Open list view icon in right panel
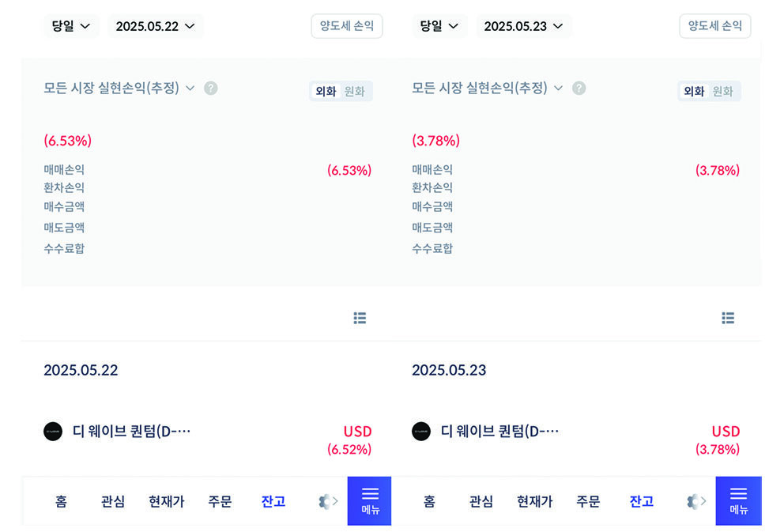This screenshot has width=784, height=532. coord(728,318)
